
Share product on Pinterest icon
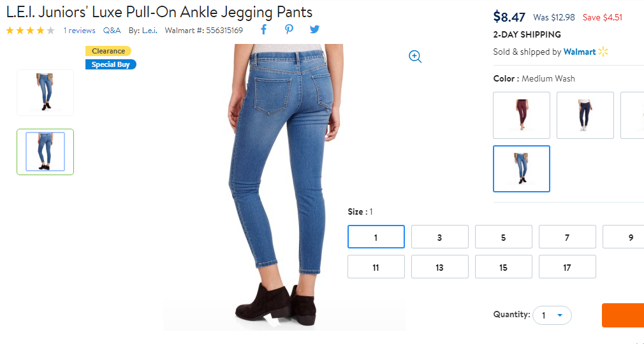[x=289, y=29]
